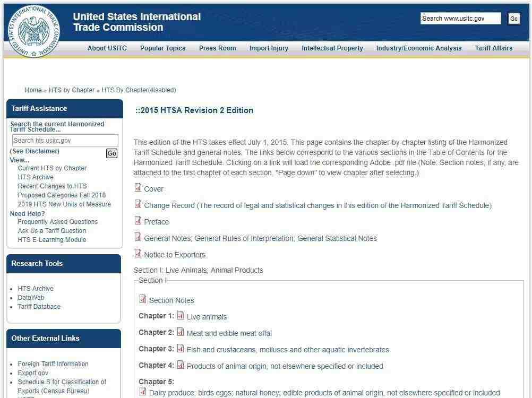Click the PDF icon next to Preface
The width and height of the screenshot is (532, 398).
(138, 221)
